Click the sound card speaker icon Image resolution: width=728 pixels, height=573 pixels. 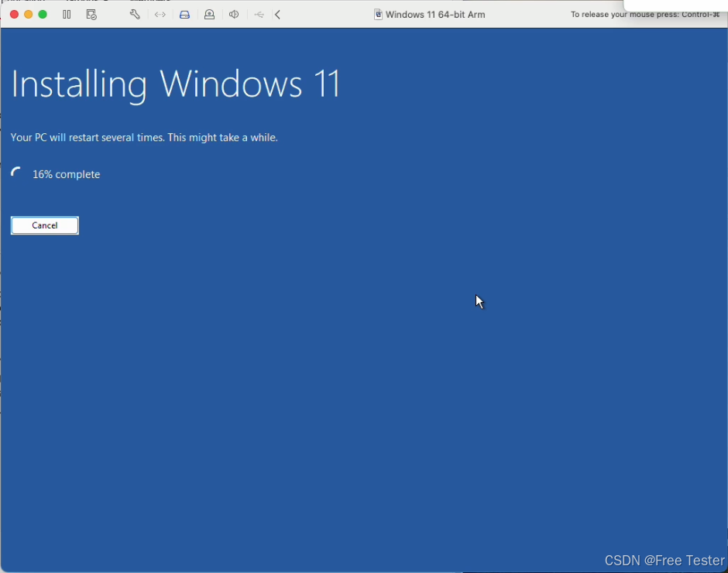click(234, 15)
